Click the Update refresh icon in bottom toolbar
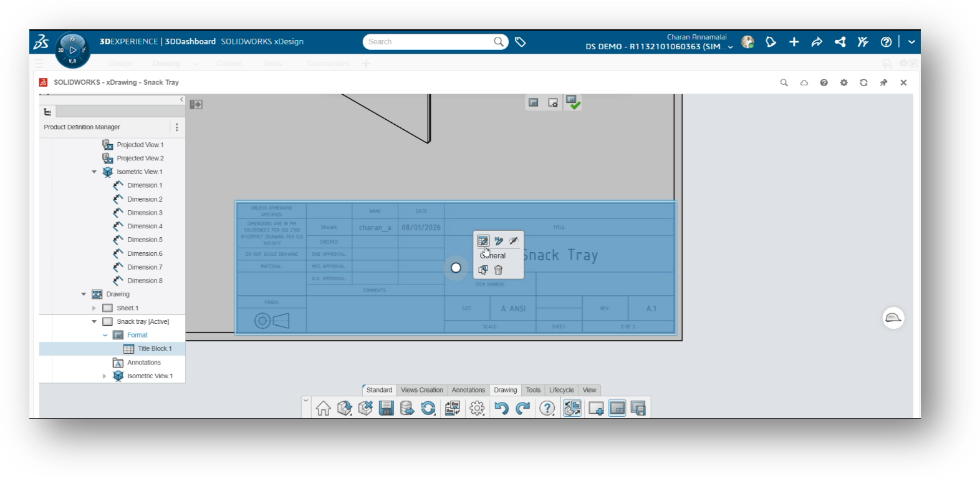This screenshot has height=478, width=980. [x=428, y=408]
